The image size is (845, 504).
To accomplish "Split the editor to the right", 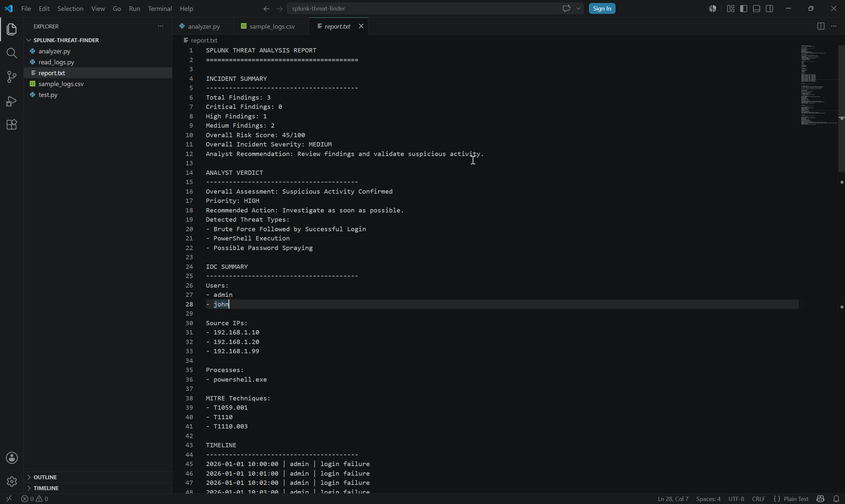I will (x=821, y=26).
